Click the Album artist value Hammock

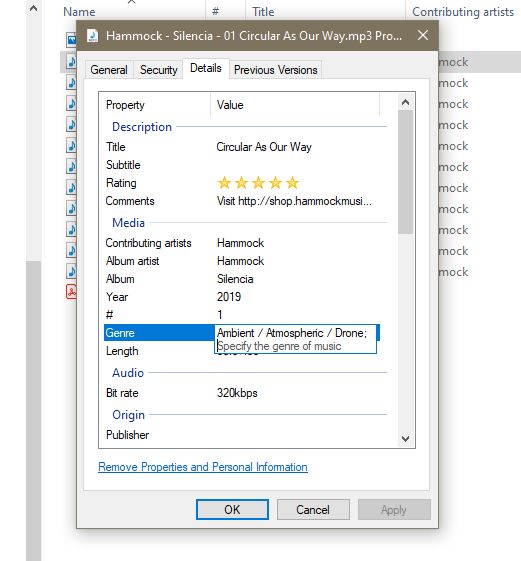240,261
